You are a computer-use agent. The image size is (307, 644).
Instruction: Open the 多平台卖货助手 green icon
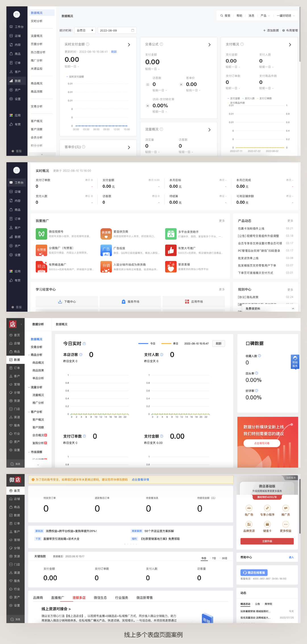click(x=171, y=234)
